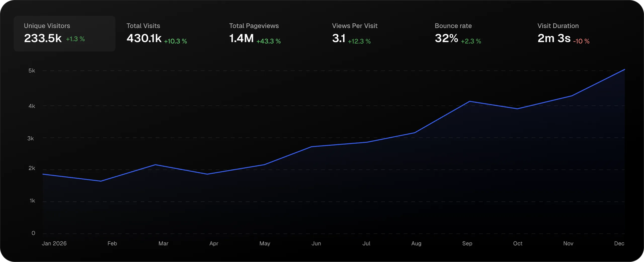Click the +10.3 % change indicator
Viewport: 644px width, 262px height.
176,41
